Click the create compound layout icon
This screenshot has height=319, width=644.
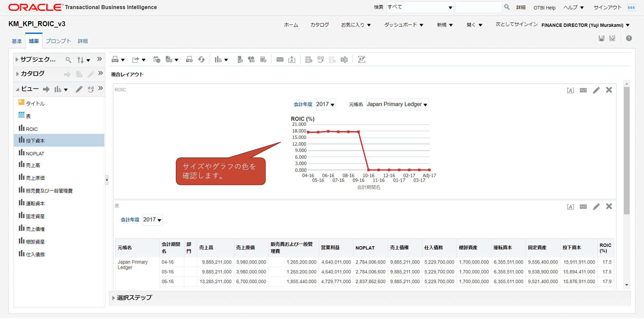pyautogui.click(x=308, y=60)
